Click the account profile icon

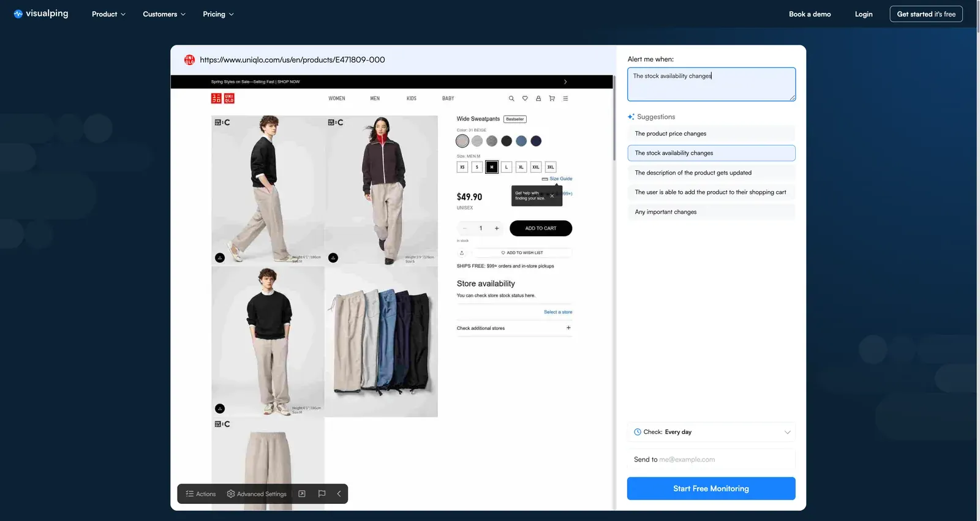(538, 99)
